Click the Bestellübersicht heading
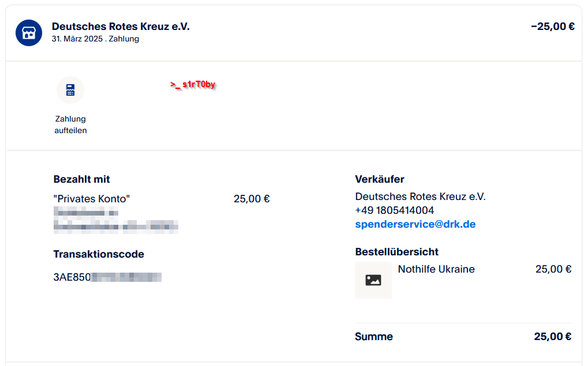588x366 pixels. click(396, 252)
